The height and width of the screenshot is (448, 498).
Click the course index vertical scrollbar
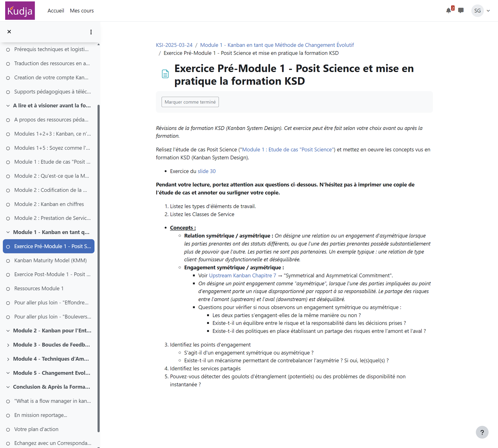click(x=99, y=268)
